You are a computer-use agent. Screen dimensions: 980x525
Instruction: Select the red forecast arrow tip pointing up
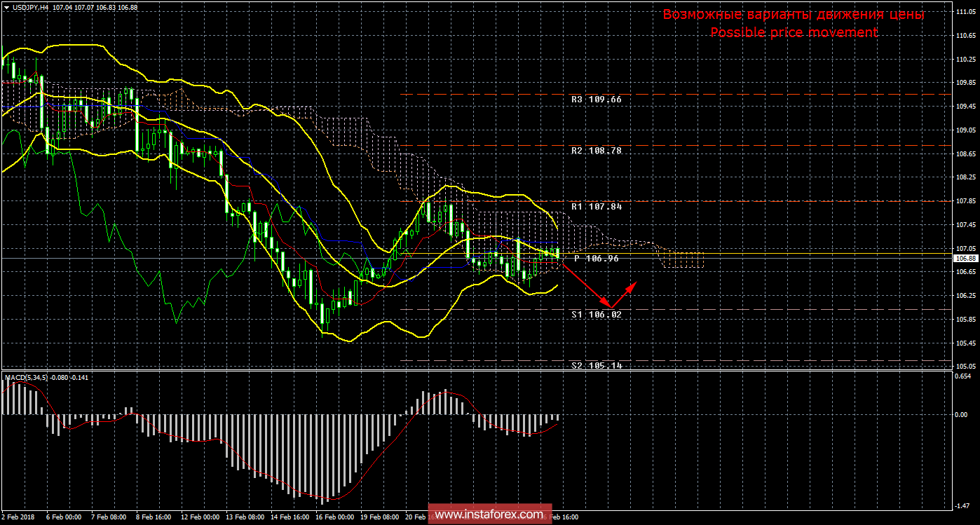click(x=635, y=283)
